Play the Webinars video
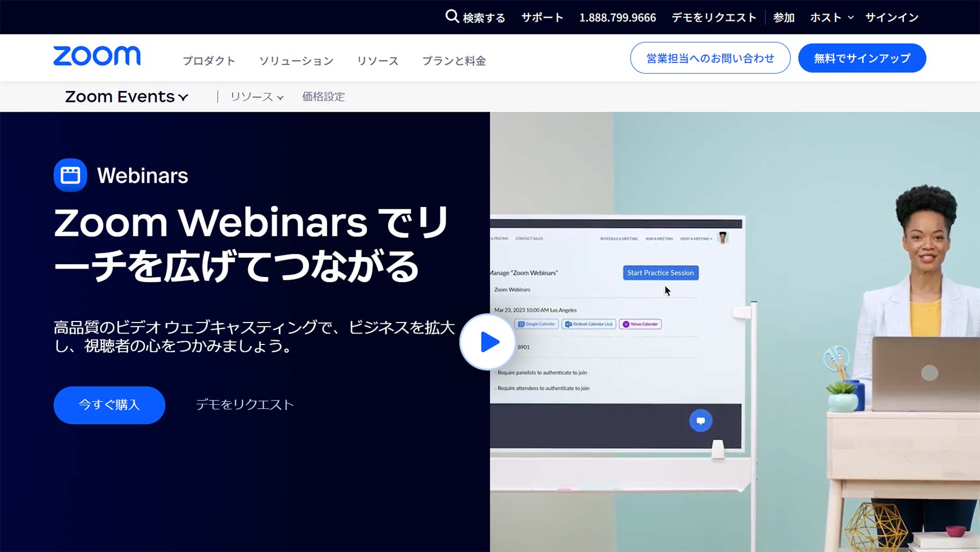Screen dimensions: 980x552 tap(488, 342)
